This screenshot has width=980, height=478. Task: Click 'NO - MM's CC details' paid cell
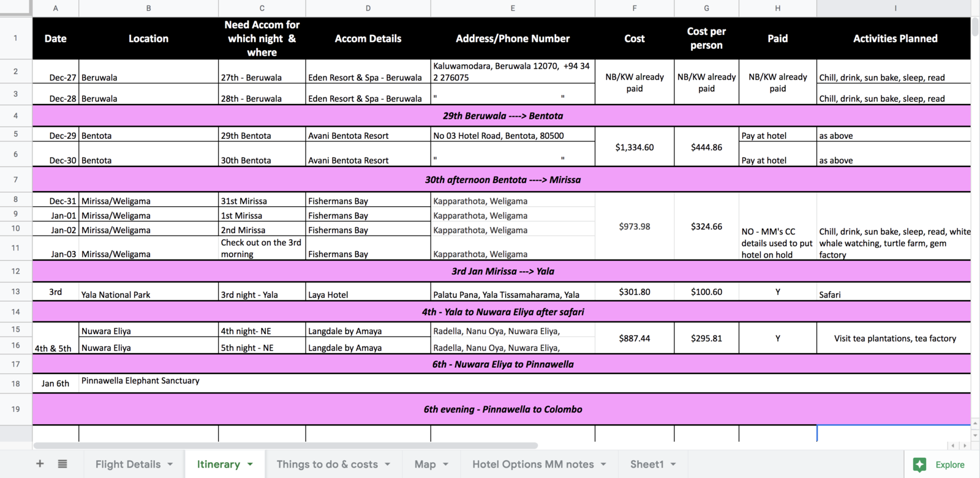(777, 226)
